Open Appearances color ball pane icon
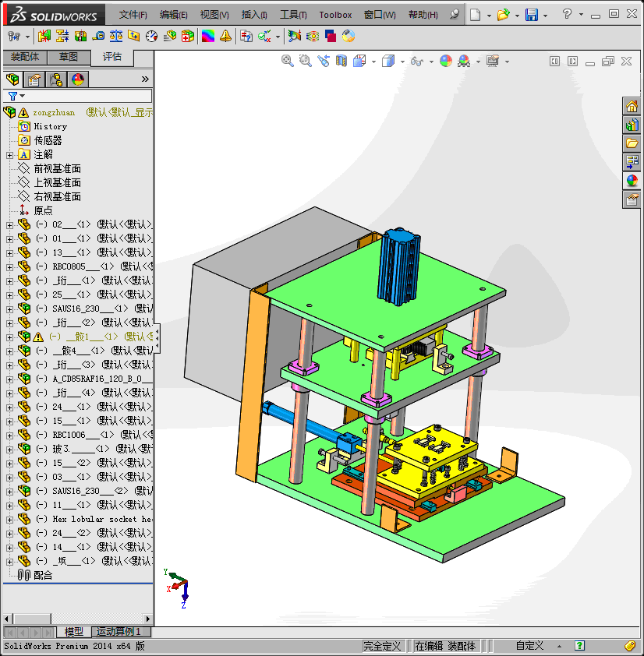Viewport: 644px width, 656px height. (x=632, y=181)
